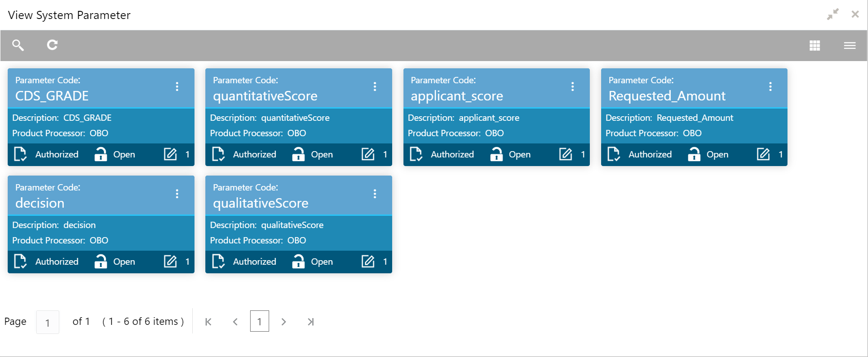Click the Authorized document icon on applicant_score
The height and width of the screenshot is (357, 868).
coord(416,154)
